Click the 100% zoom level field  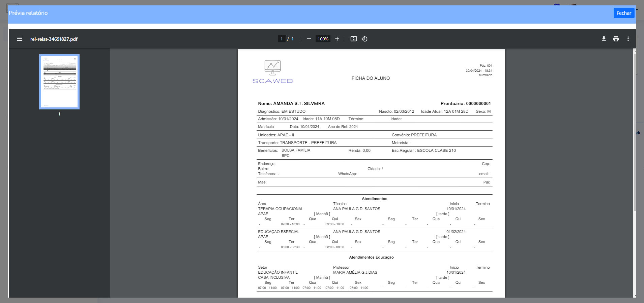coord(323,39)
